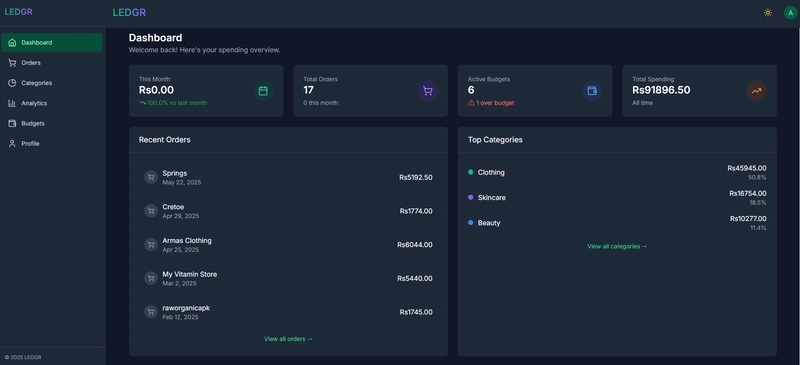Select the raworganicapk order name
800x365 pixels.
click(186, 308)
